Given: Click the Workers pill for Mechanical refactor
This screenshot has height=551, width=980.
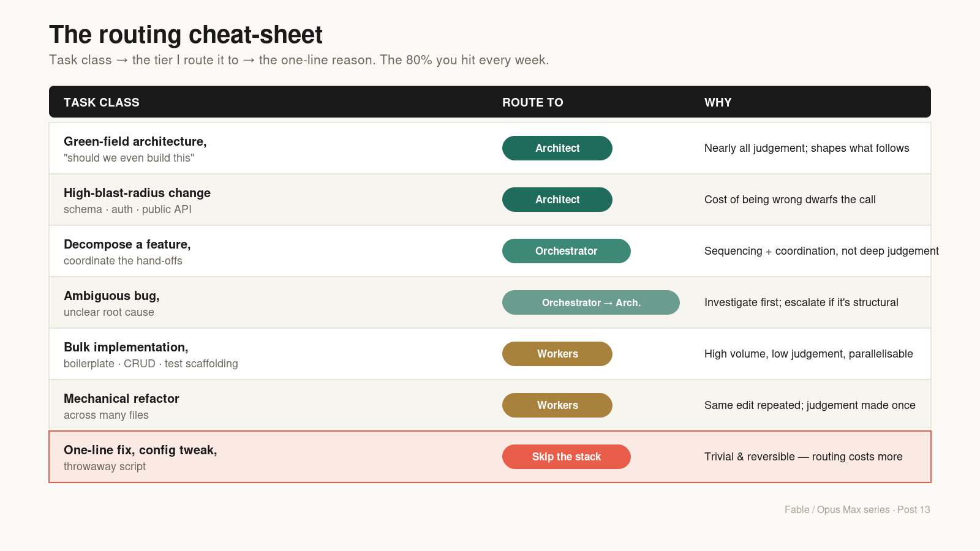Looking at the screenshot, I should [557, 405].
